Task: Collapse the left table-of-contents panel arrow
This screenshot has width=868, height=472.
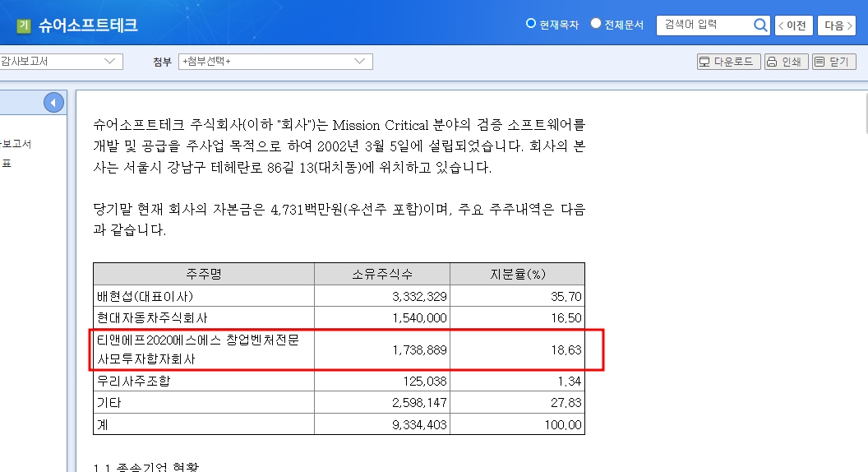Action: [53, 103]
